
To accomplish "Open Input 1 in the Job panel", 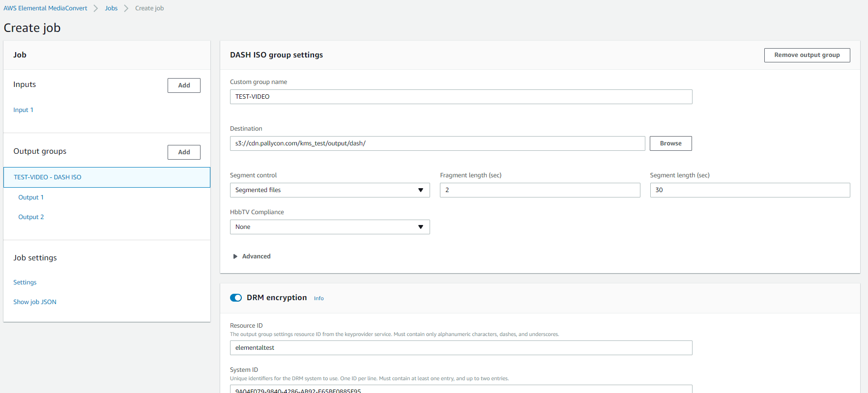I will point(23,110).
